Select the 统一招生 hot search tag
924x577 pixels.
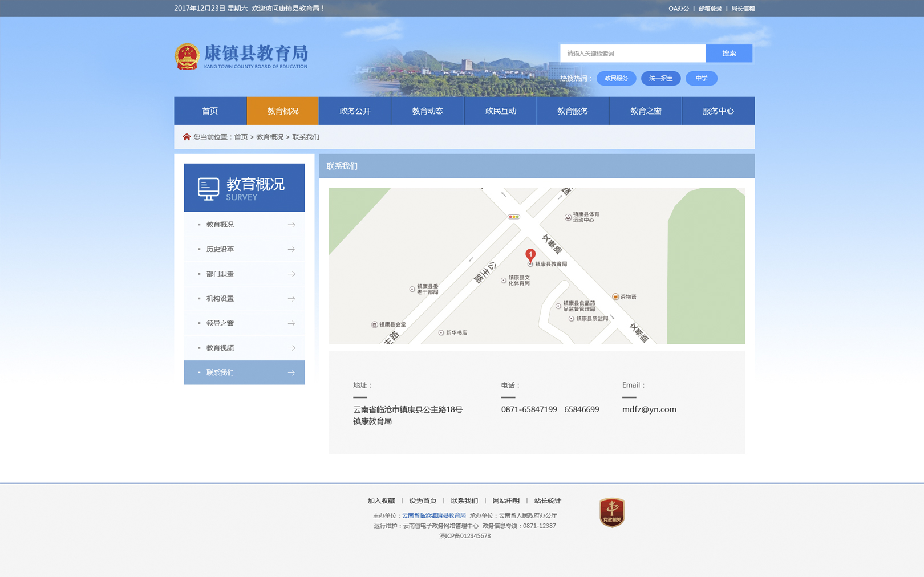660,79
